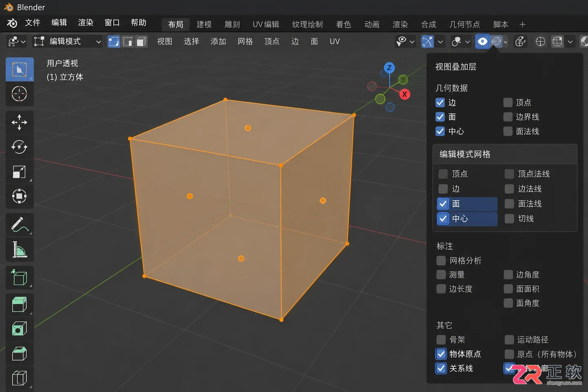This screenshot has height=392, width=588.
Task: Open the 编辑模式 mode dropdown
Action: tap(67, 42)
